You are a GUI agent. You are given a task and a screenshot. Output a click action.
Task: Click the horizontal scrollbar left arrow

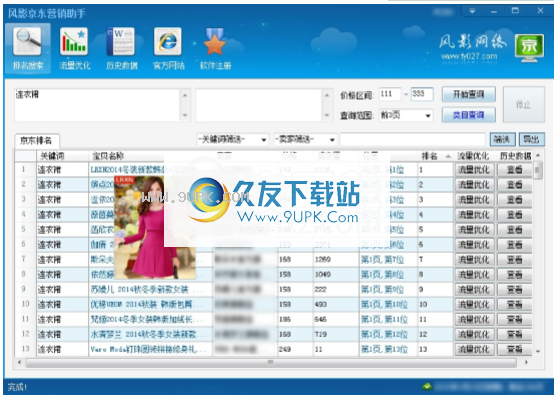[x=19, y=362]
